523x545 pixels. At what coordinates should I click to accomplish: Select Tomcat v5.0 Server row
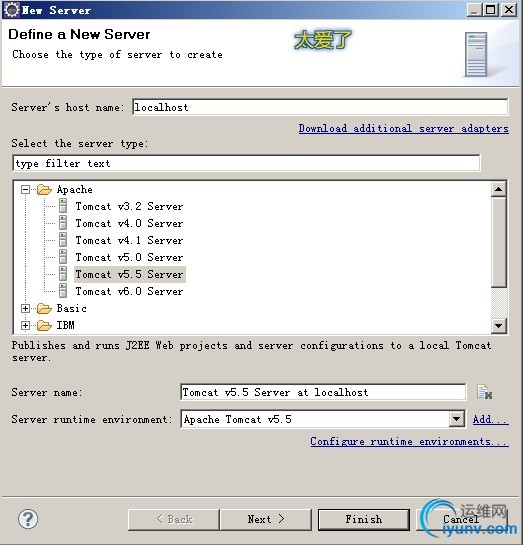[129, 257]
